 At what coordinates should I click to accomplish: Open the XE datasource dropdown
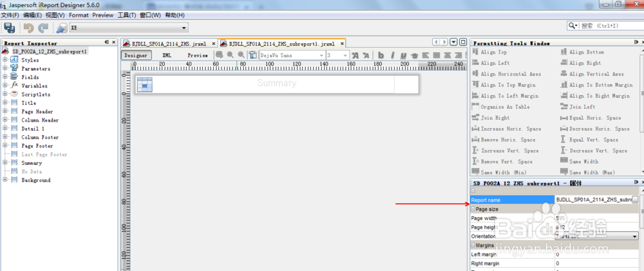[129, 28]
